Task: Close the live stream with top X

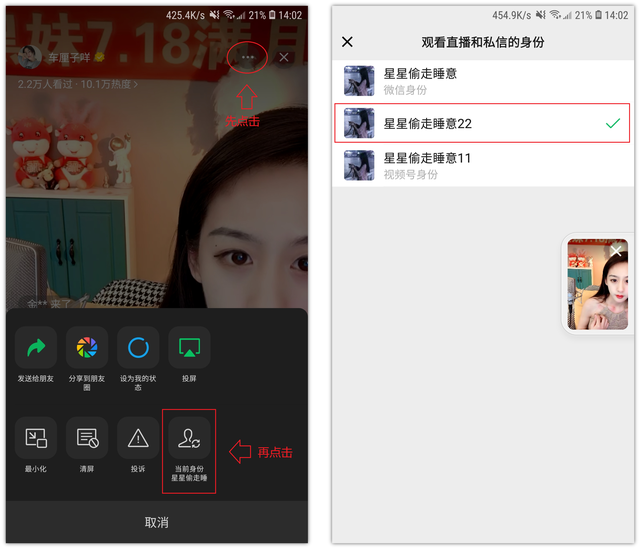Action: coord(284,57)
